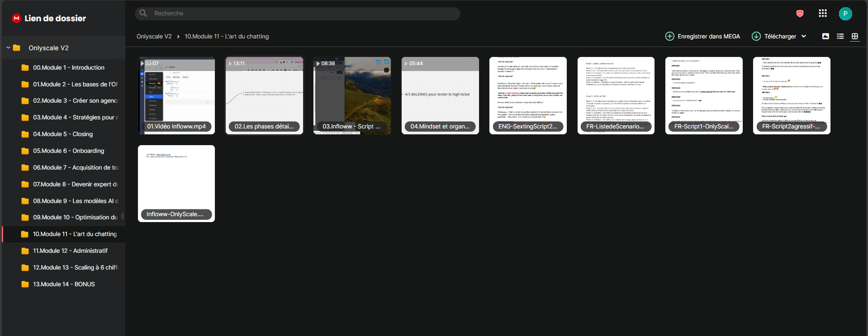Expand the Télécharger dropdown arrow
Viewport: 868px width, 336px height.
tap(804, 36)
